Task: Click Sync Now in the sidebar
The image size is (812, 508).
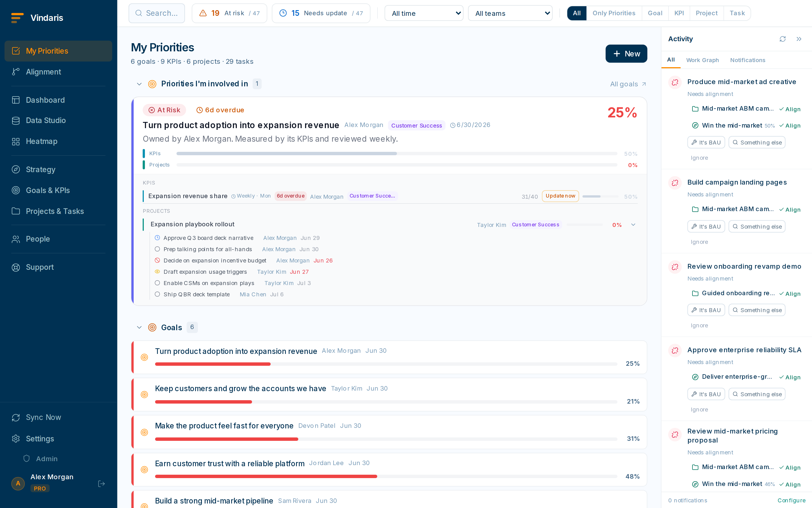Action: [x=58, y=417]
